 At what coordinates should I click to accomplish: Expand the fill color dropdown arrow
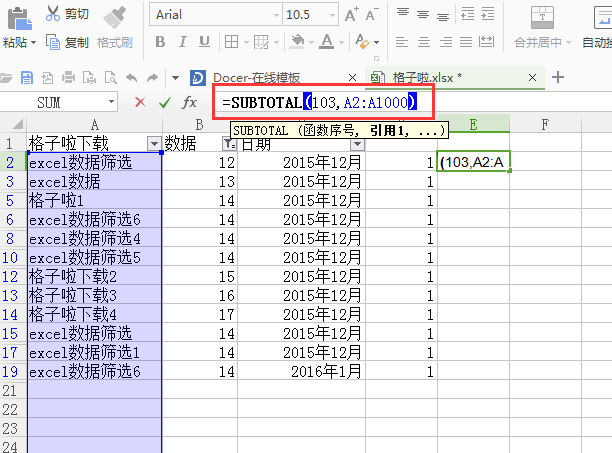click(x=311, y=42)
